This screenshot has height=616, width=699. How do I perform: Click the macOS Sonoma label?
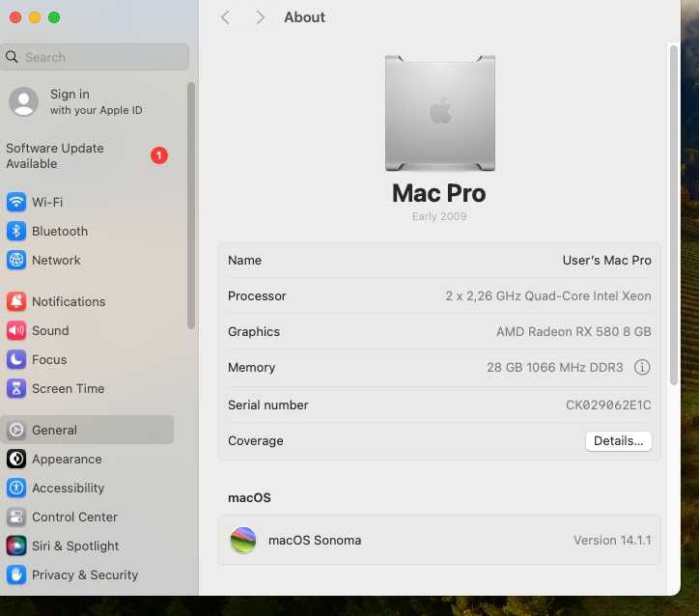coord(315,541)
